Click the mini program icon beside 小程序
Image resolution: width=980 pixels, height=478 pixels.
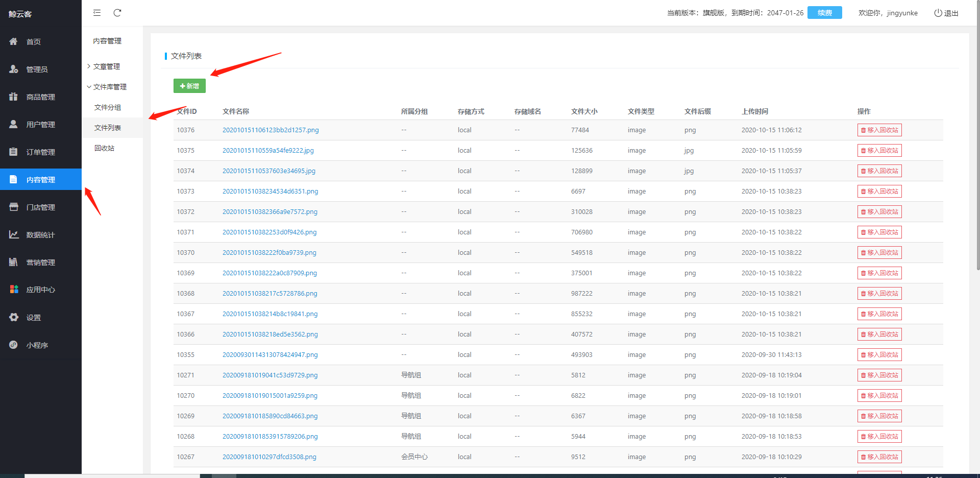click(13, 345)
